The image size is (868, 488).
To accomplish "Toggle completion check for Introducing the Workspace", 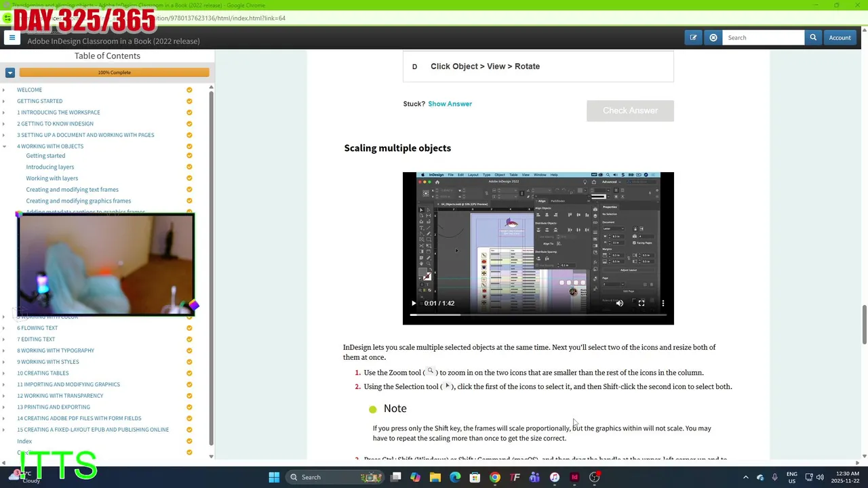I will (189, 113).
